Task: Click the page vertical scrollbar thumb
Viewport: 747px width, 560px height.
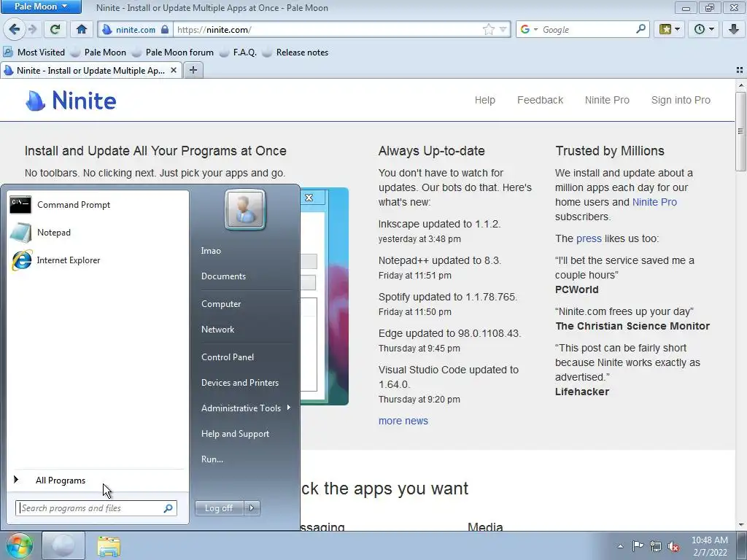Action: [x=741, y=131]
